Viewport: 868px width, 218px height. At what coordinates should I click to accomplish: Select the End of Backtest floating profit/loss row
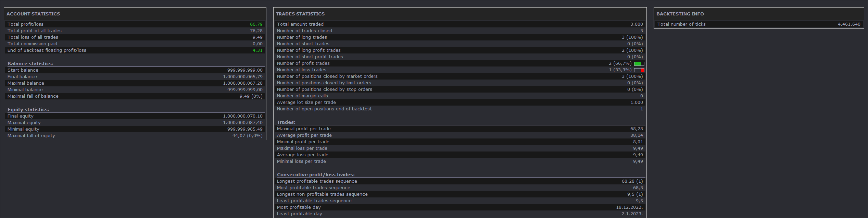135,50
